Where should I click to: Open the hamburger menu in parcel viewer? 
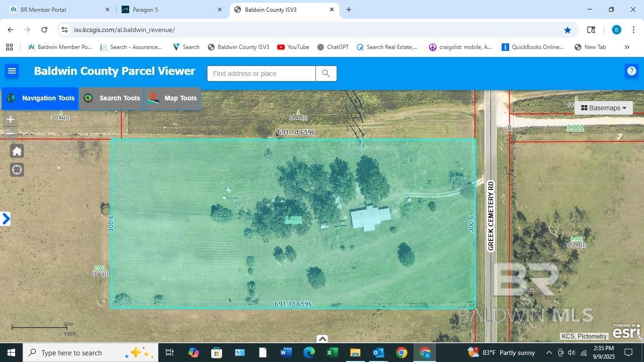click(12, 71)
